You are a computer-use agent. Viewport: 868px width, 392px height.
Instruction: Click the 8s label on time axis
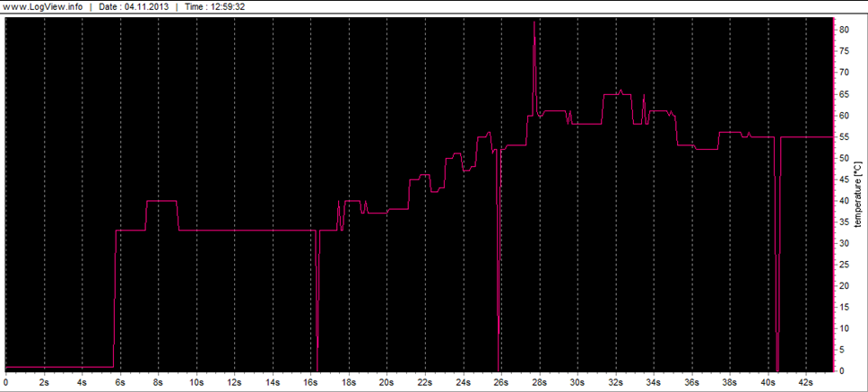click(x=159, y=382)
